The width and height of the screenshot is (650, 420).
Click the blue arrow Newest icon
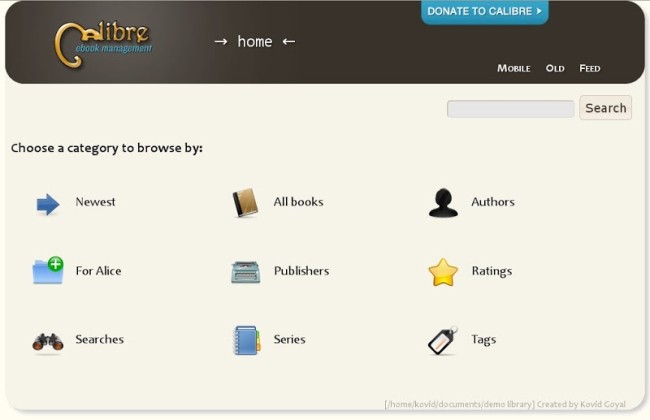coord(47,204)
